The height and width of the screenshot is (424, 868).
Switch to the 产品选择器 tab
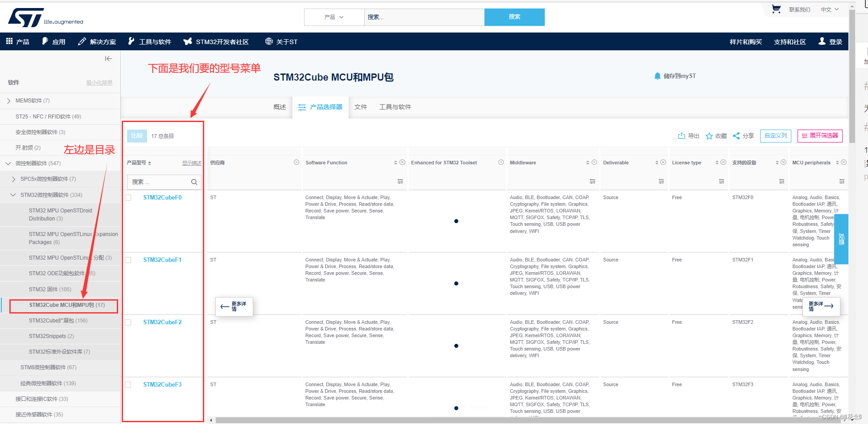point(321,107)
